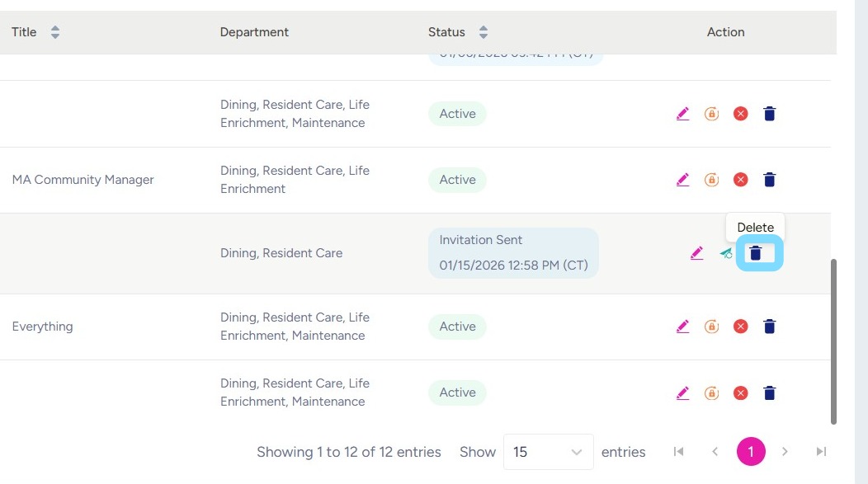Go to the next page
The height and width of the screenshot is (484, 868).
click(785, 452)
